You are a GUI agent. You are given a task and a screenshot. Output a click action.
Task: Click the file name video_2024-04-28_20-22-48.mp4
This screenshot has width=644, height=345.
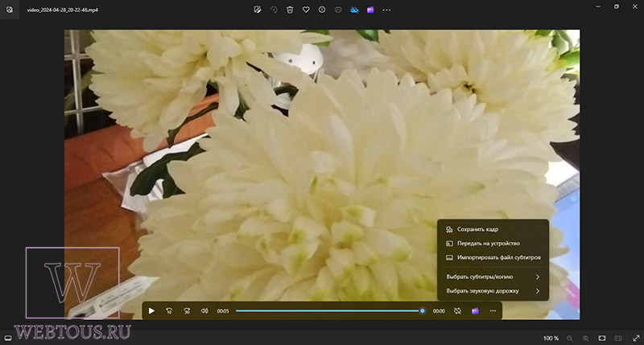[63, 10]
